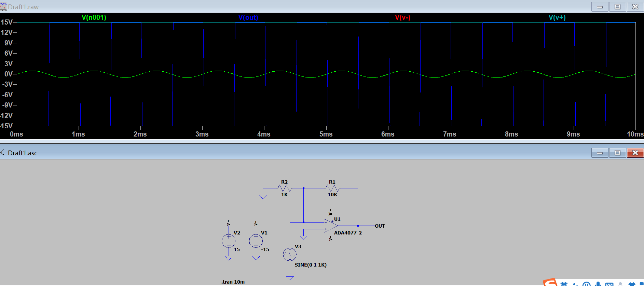The width and height of the screenshot is (644, 286).
Task: Click the 1K value of R2
Action: click(285, 195)
